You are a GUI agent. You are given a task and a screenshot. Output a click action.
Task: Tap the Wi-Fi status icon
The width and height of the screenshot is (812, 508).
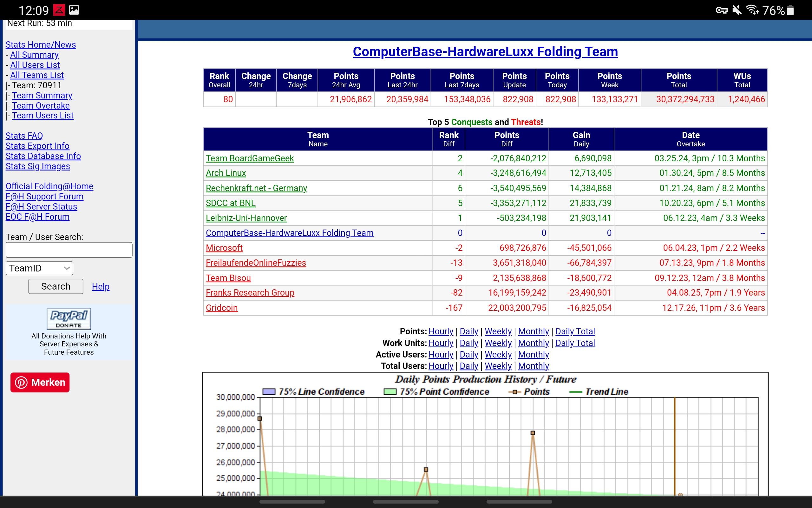752,10
